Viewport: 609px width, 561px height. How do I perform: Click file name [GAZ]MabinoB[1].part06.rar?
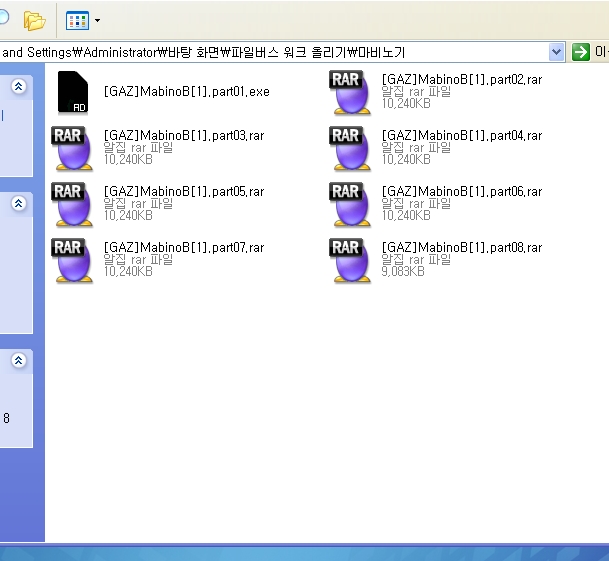(462, 192)
